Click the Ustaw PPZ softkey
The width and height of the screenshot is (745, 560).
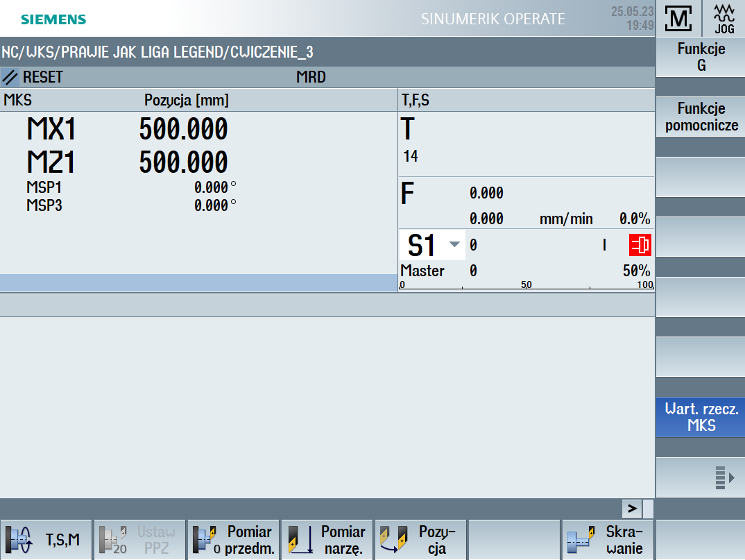pyautogui.click(x=139, y=540)
